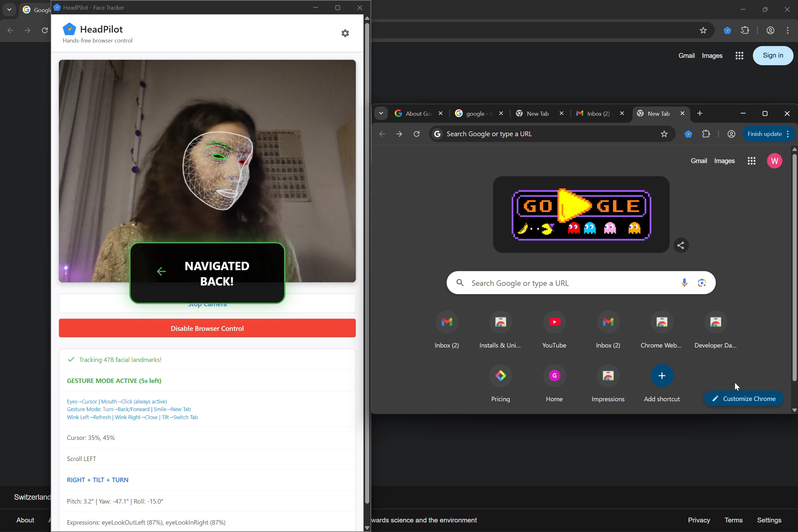Open Google Lens image search

pyautogui.click(x=702, y=283)
